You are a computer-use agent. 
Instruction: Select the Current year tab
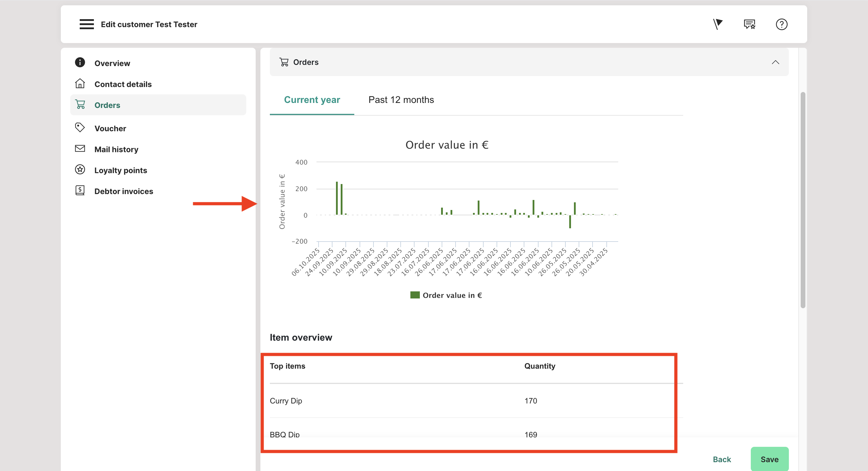[x=312, y=100]
